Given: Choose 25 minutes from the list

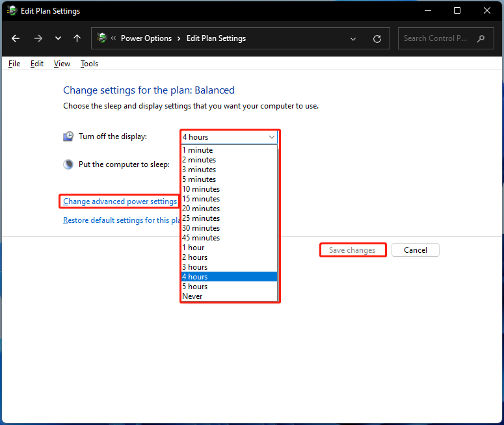Looking at the screenshot, I should [x=230, y=218].
